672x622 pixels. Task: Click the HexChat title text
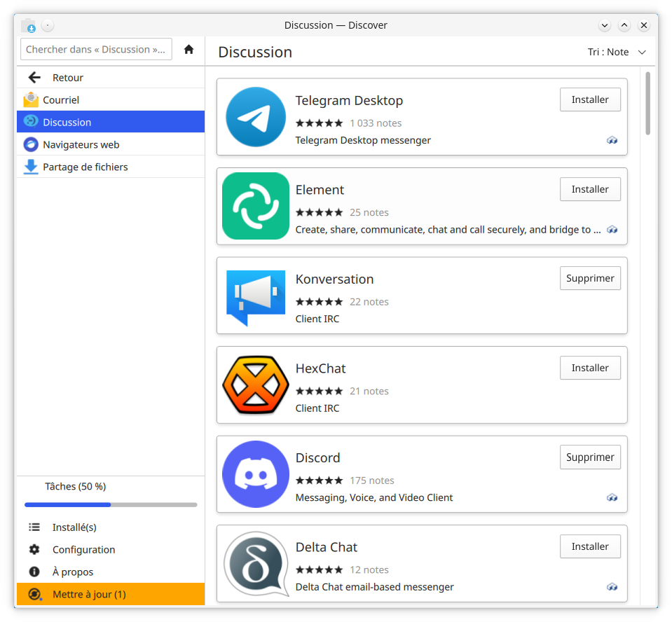pyautogui.click(x=320, y=368)
